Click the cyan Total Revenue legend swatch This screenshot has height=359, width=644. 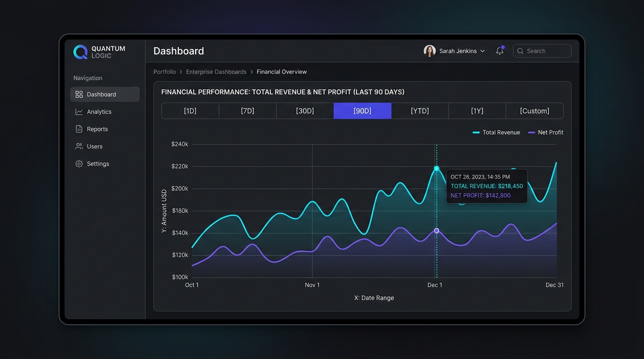point(476,133)
